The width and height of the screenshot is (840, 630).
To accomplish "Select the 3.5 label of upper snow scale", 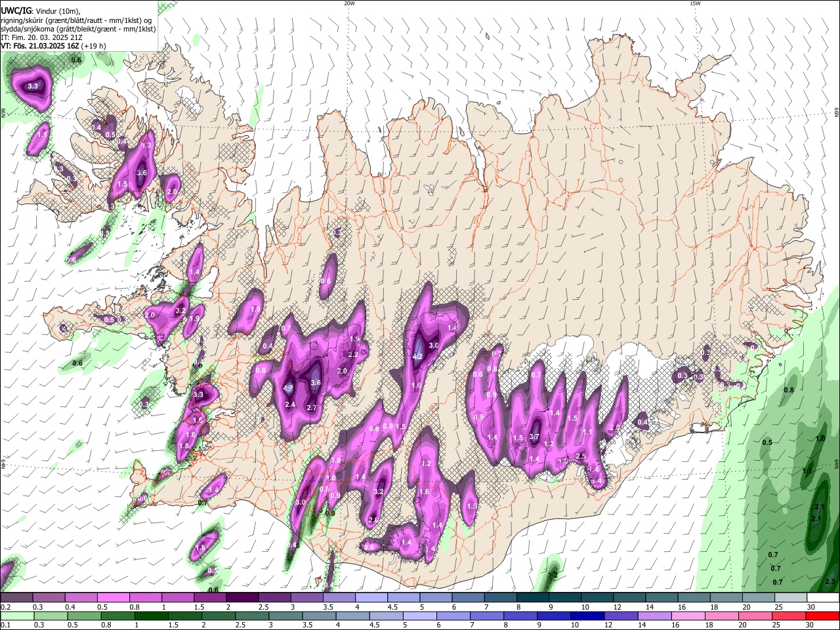I will point(328,607).
